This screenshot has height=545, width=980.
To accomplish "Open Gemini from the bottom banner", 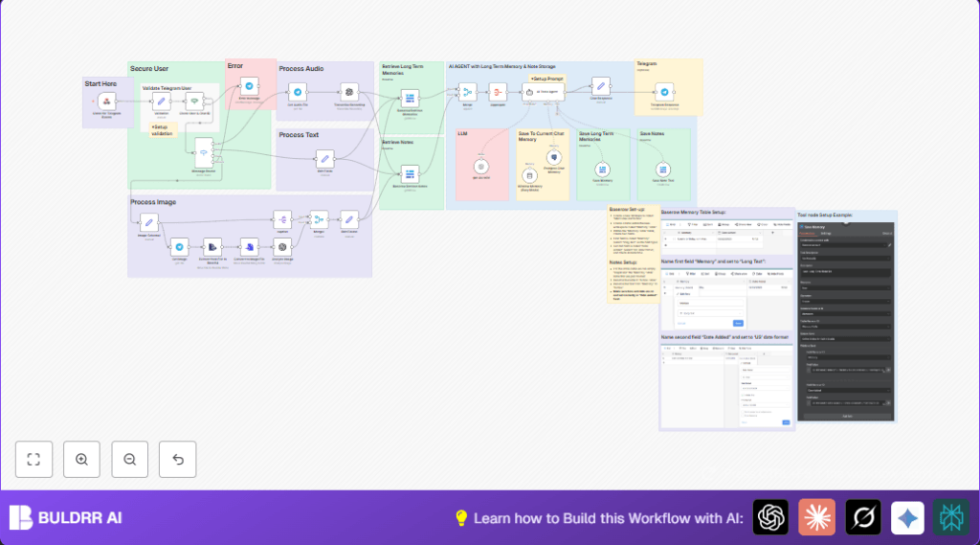I will (x=907, y=517).
